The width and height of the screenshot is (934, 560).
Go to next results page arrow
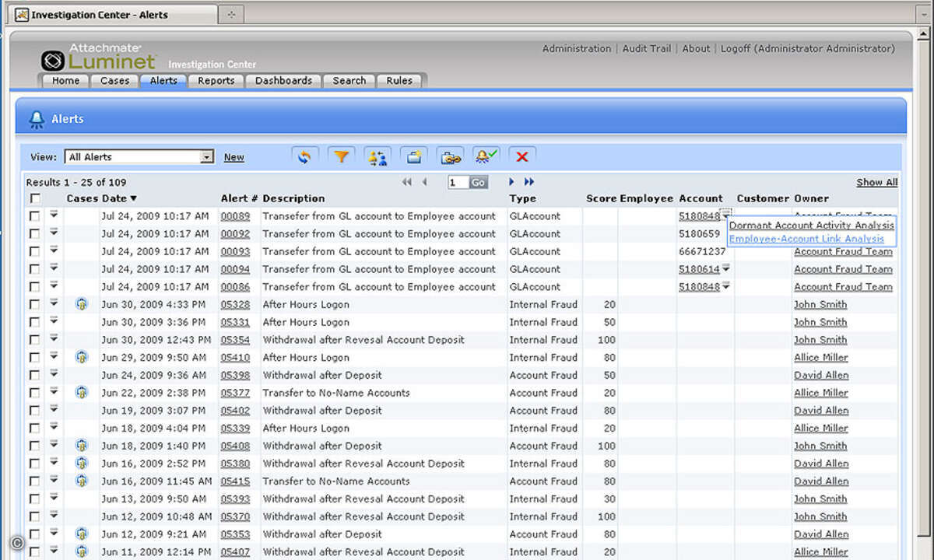pyautogui.click(x=511, y=182)
